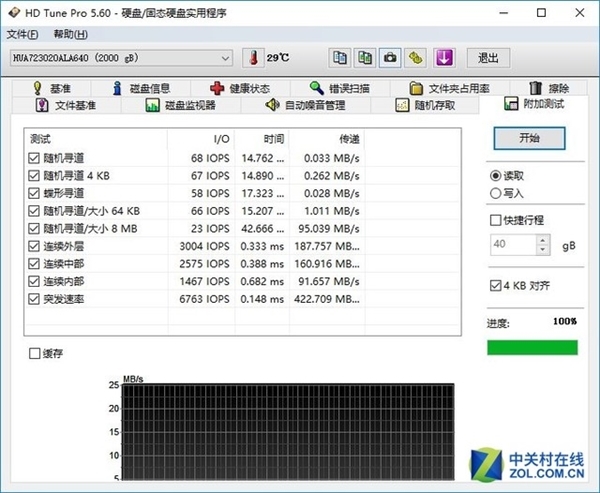Close the HD Tune Pro window
600x493 pixels.
tap(580, 13)
